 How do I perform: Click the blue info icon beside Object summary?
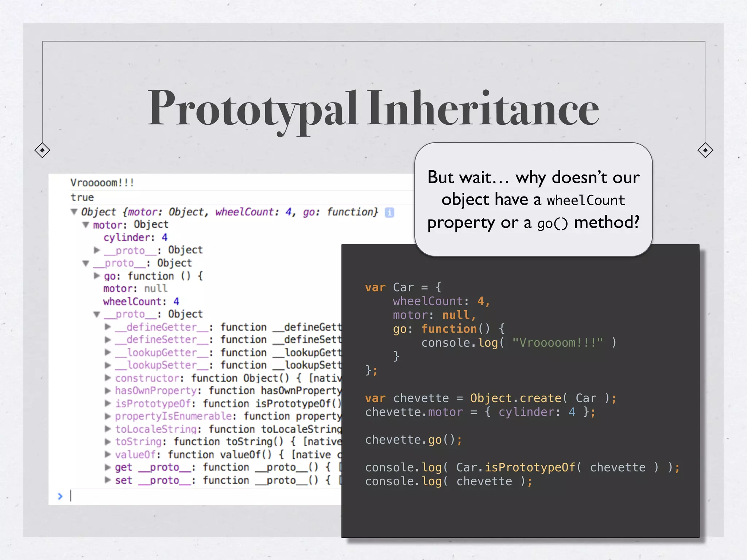[x=390, y=212]
